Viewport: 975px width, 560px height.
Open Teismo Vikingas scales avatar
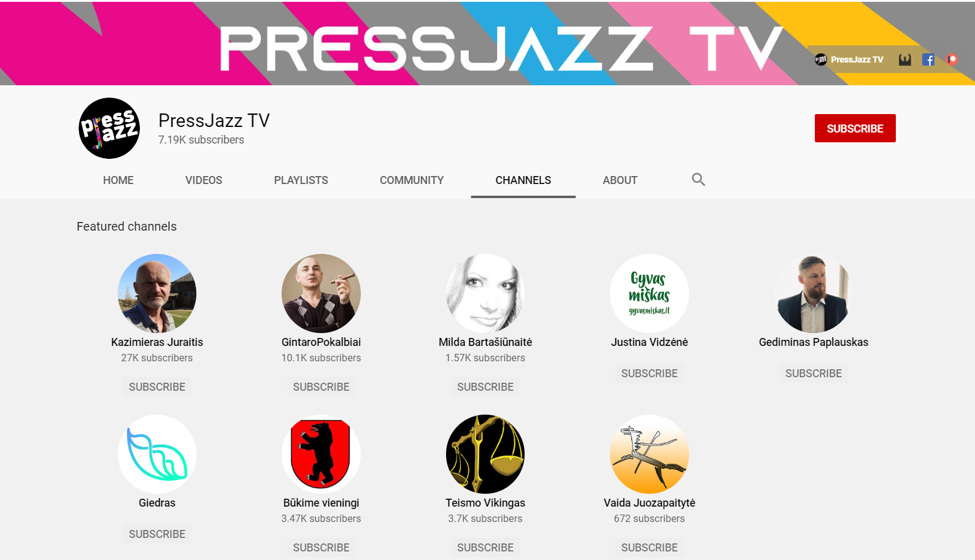coord(485,454)
